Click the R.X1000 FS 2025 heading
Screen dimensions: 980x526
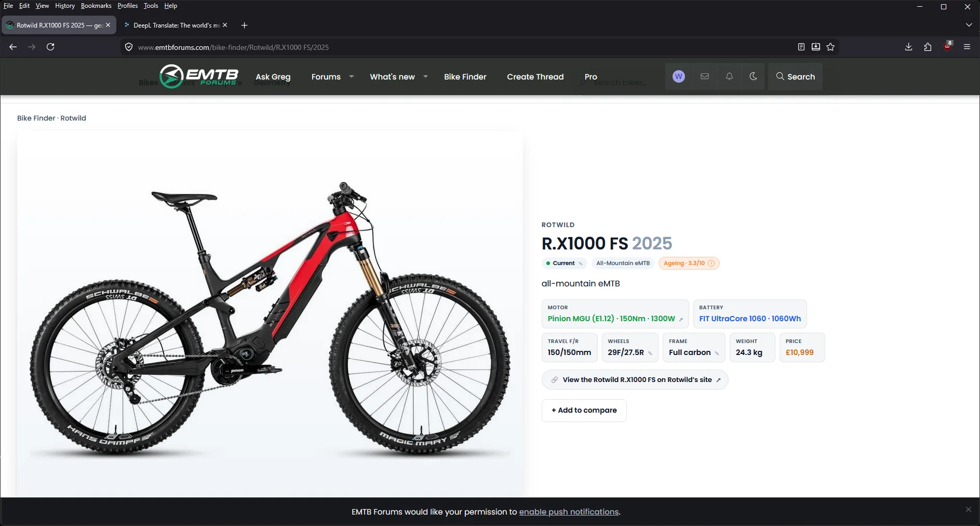point(607,243)
